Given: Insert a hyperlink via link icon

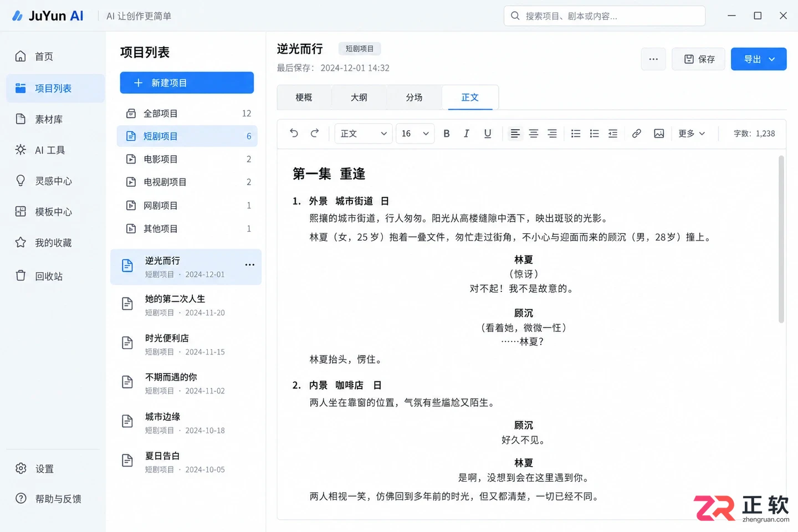Looking at the screenshot, I should [637, 134].
